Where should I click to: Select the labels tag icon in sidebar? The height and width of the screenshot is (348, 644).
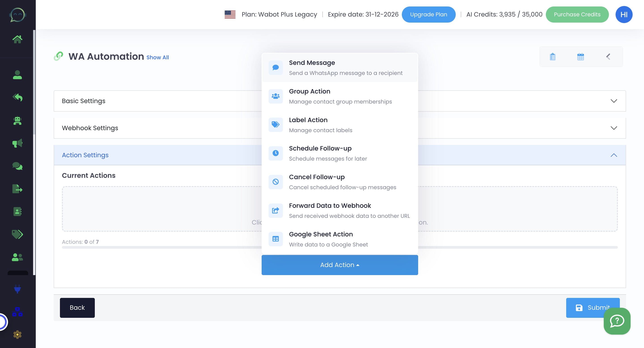[x=18, y=234]
